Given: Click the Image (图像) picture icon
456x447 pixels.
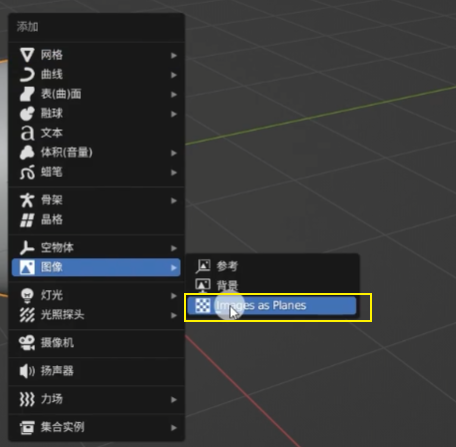Looking at the screenshot, I should (27, 267).
